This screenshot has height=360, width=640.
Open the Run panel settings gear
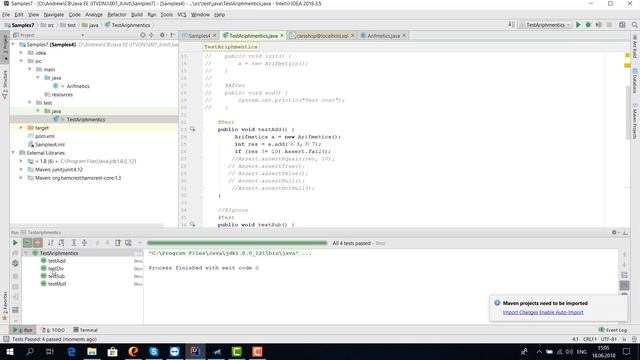coord(614,232)
